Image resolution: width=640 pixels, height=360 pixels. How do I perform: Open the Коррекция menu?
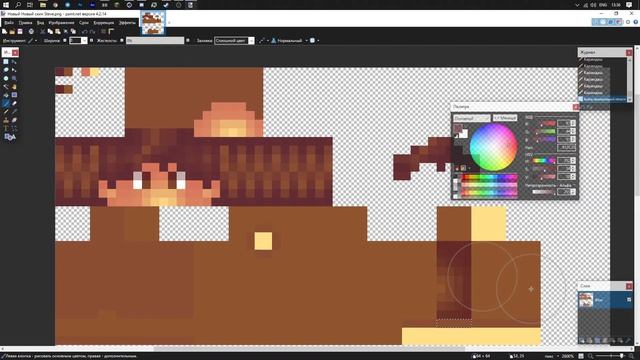coord(104,23)
